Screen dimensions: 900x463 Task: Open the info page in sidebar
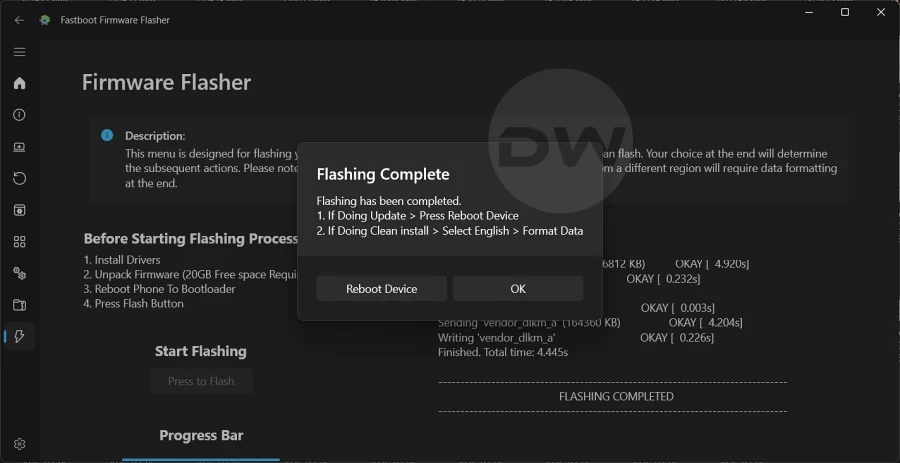click(20, 115)
